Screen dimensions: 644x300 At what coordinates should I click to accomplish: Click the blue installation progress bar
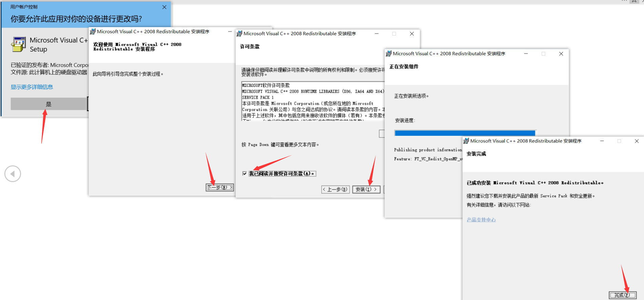pos(465,133)
